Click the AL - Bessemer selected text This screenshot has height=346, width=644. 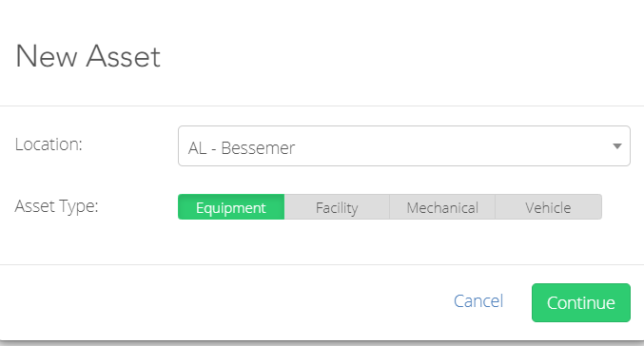click(242, 147)
